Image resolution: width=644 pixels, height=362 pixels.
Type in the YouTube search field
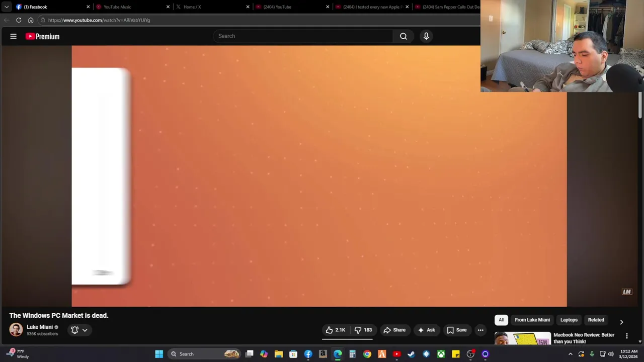(303, 36)
